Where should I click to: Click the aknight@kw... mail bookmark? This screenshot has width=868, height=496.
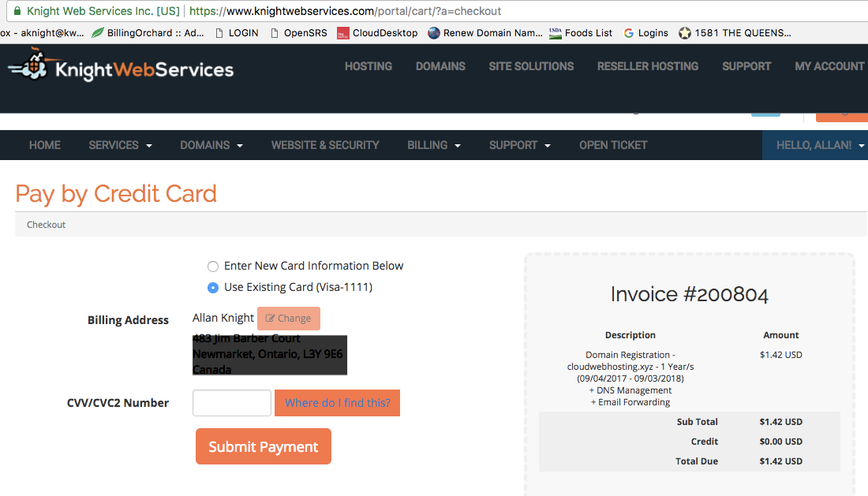click(42, 33)
